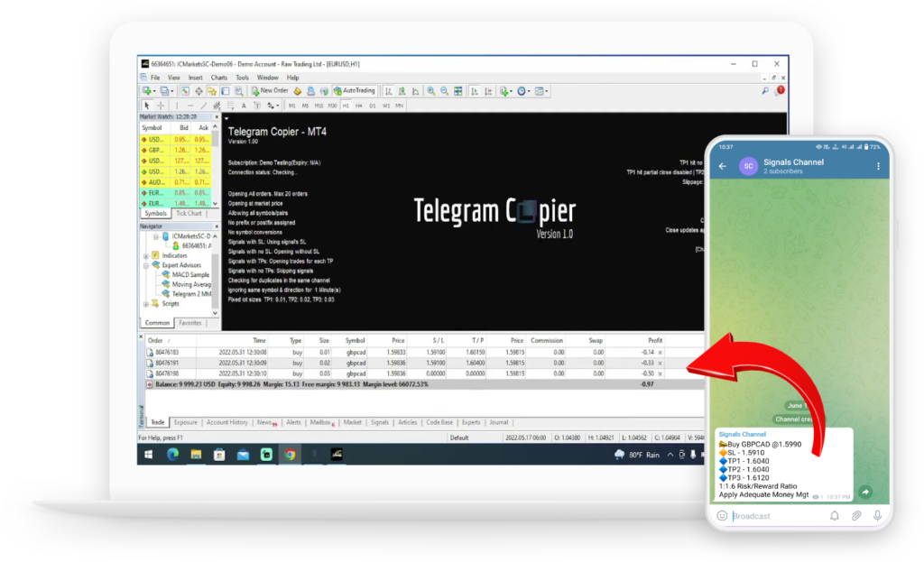
Task: Click the Broadcast message input field
Action: coord(776,516)
